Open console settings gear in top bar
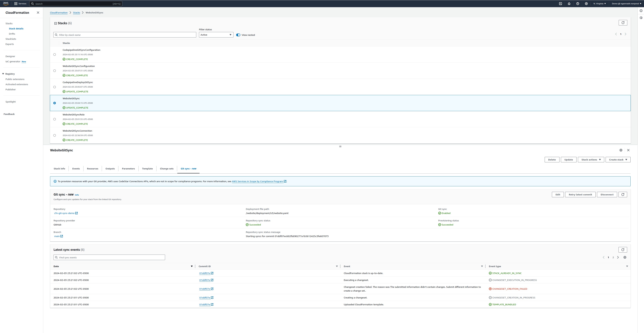Image resolution: width=644 pixels, height=333 pixels. 586,3
